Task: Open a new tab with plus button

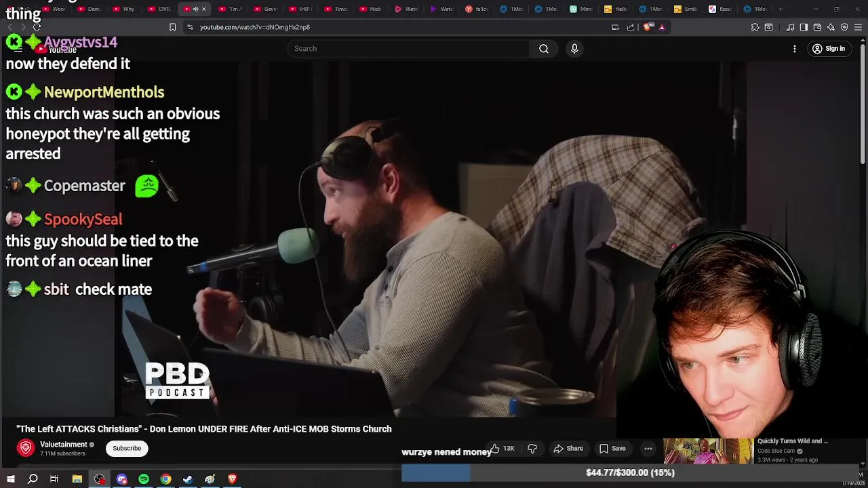Action: point(781,9)
